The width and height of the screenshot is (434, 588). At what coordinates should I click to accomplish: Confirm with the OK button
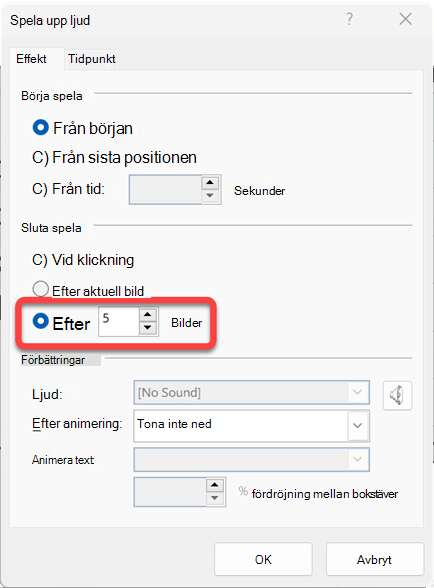point(263,559)
